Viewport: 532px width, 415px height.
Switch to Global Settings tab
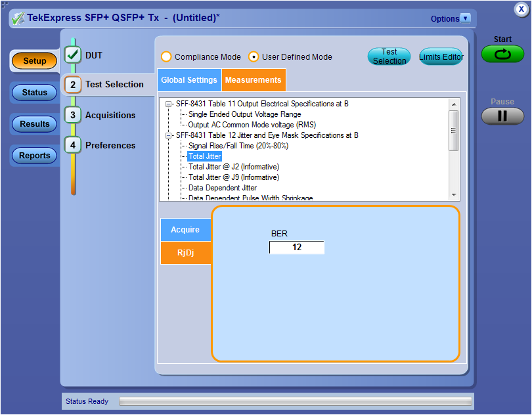tap(189, 80)
